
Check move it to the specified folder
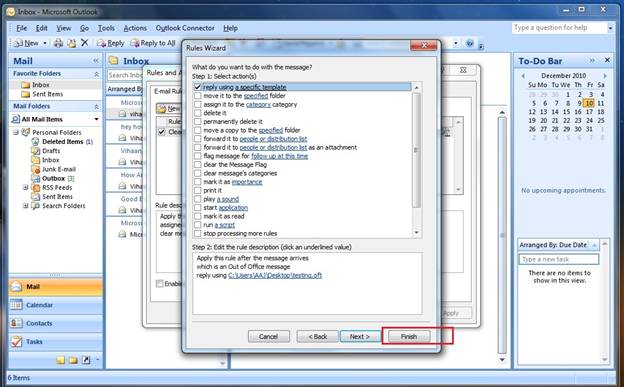tap(197, 96)
